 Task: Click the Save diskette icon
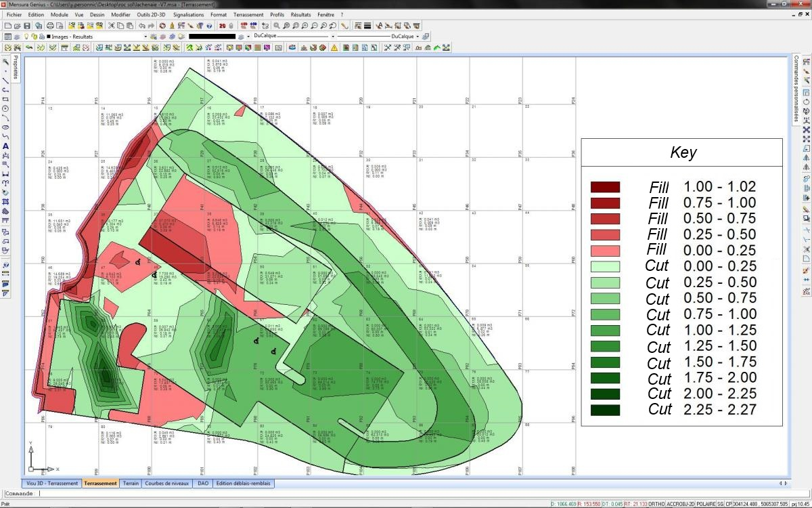click(27, 25)
